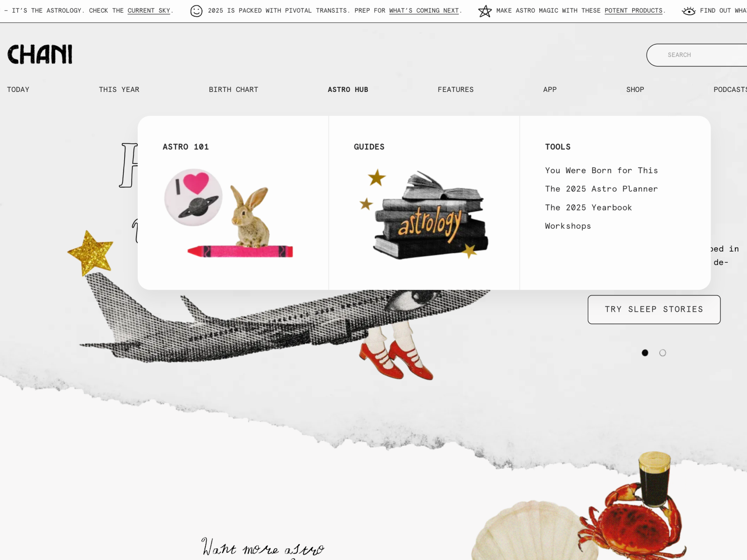This screenshot has height=560, width=747.
Task: Click the ASTRO 101 heading
Action: coord(186,147)
